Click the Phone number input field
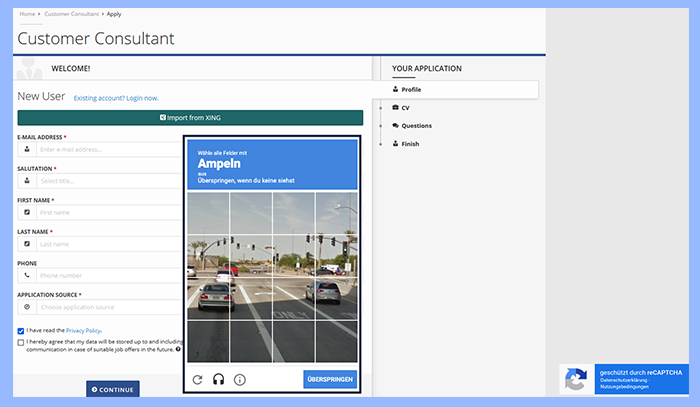The height and width of the screenshot is (407, 700). click(109, 275)
